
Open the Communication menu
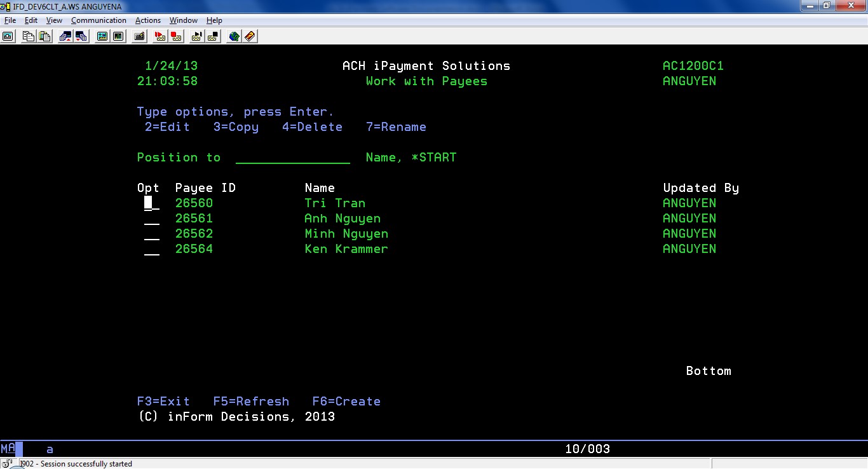[x=98, y=20]
